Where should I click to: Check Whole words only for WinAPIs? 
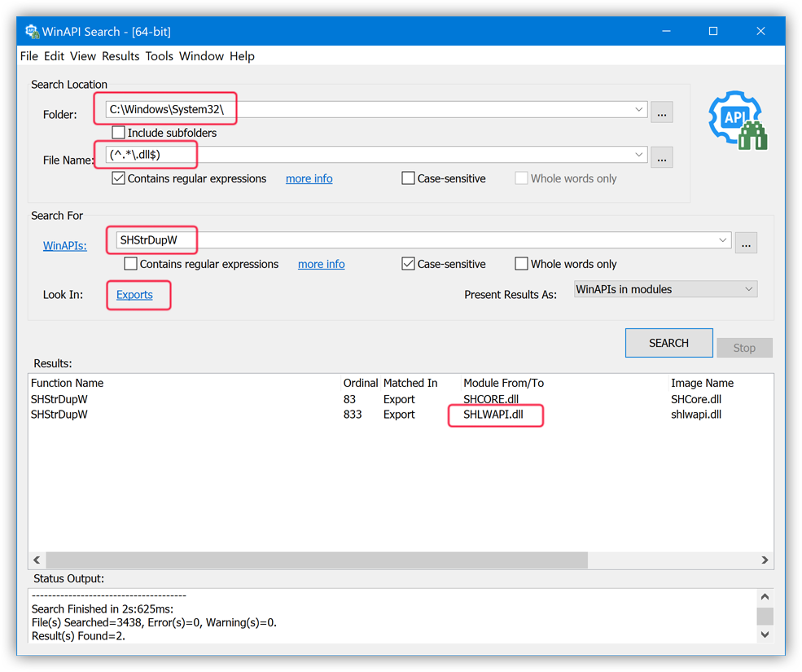tap(522, 264)
